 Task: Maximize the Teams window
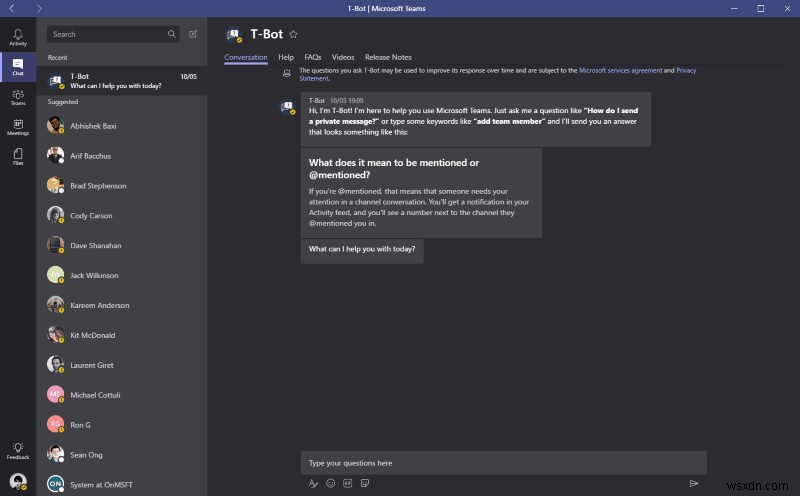click(760, 8)
